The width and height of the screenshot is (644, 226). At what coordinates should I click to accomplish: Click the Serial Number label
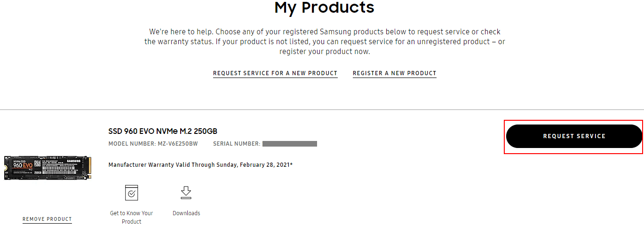237,144
